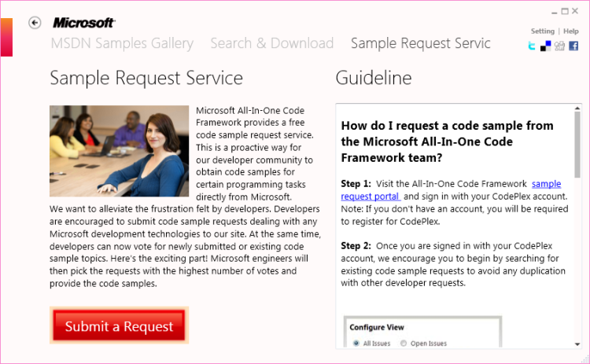Click the Sample Request Service page heading
590x364 pixels.
[x=146, y=78]
